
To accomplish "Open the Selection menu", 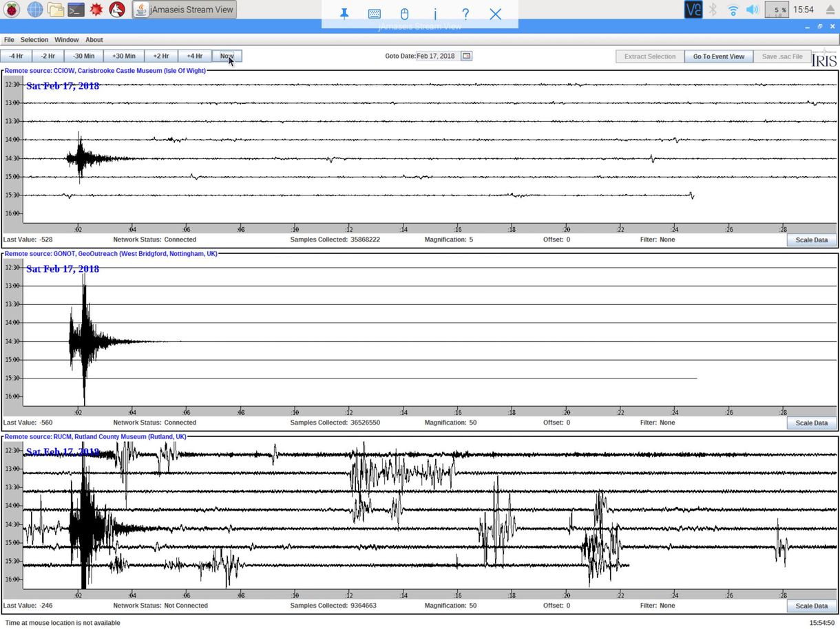I will (34, 40).
